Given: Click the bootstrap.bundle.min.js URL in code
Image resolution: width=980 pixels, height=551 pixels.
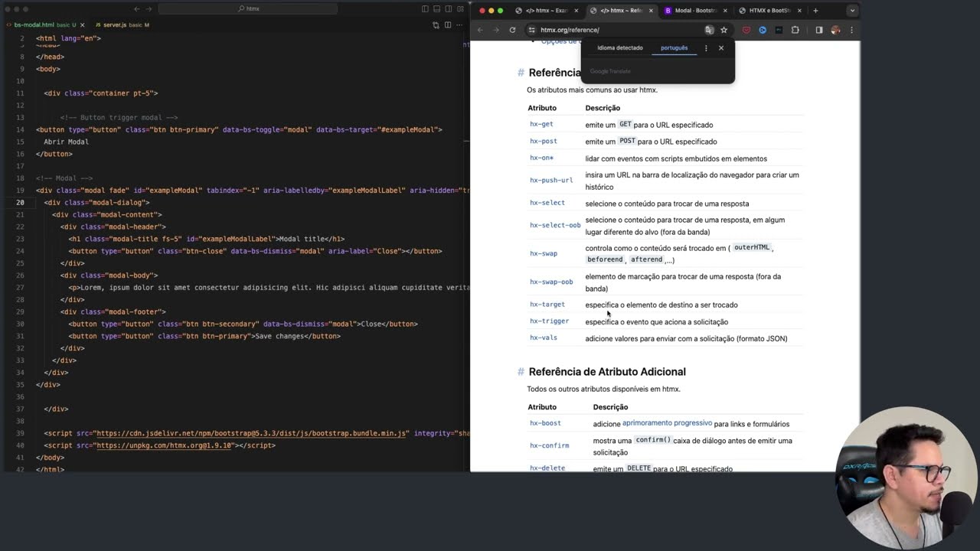Looking at the screenshot, I should 252,433.
